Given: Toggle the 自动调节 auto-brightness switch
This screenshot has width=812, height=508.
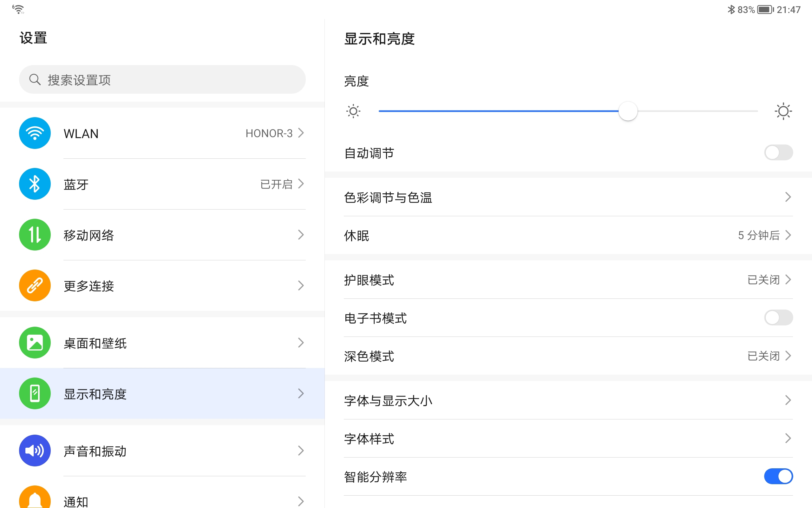Looking at the screenshot, I should (778, 152).
